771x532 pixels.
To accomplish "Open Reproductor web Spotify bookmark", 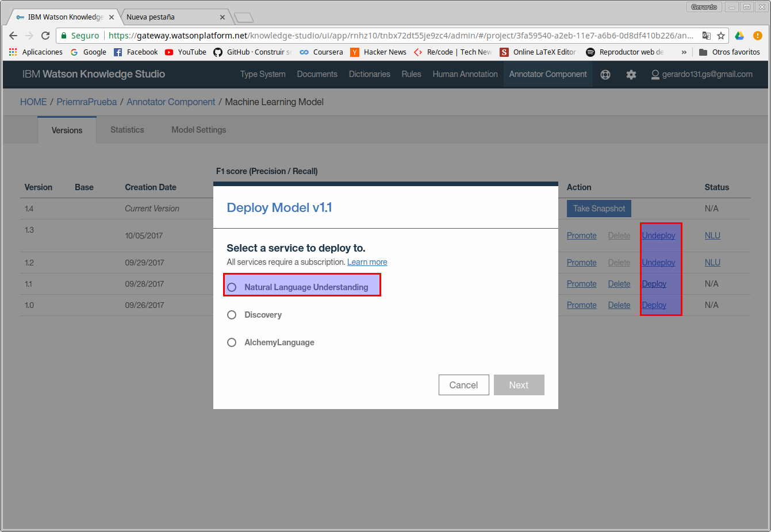I will [625, 52].
